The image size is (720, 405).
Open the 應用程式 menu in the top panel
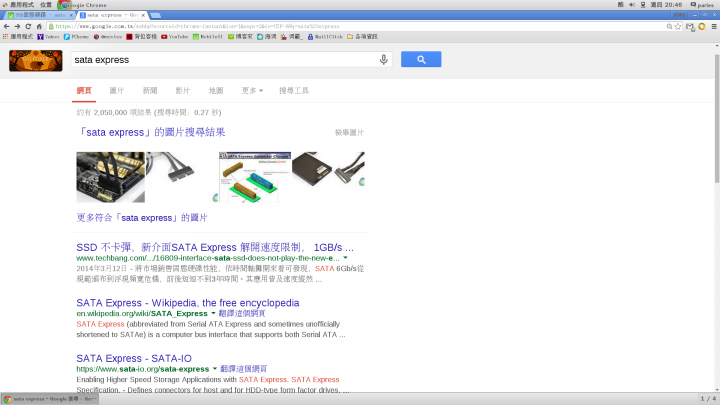point(18,5)
